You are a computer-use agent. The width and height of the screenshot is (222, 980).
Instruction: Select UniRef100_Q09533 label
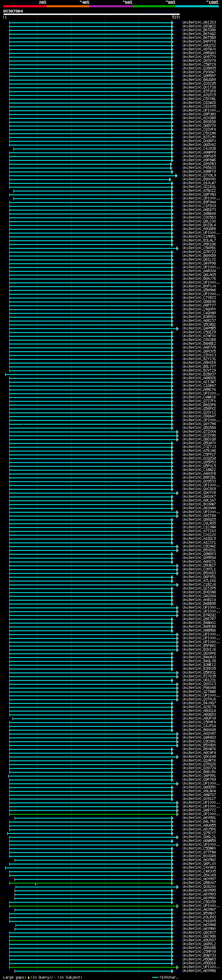pos(199,481)
